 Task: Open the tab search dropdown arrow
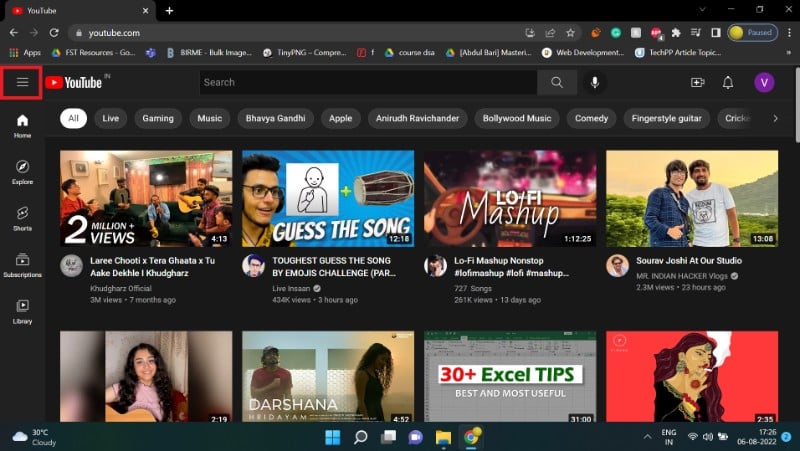pyautogui.click(x=703, y=10)
